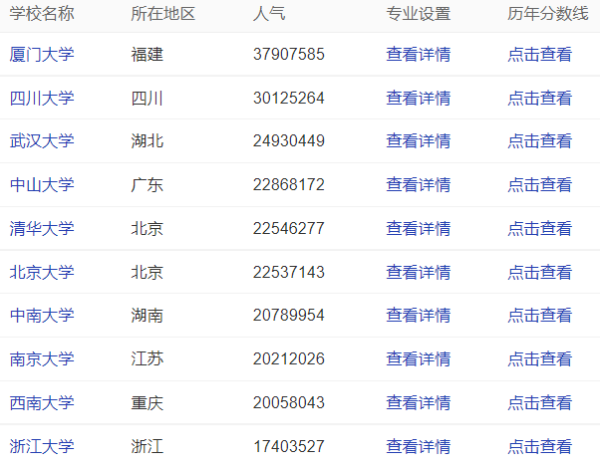Click the 专业设置 column header

pos(418,14)
